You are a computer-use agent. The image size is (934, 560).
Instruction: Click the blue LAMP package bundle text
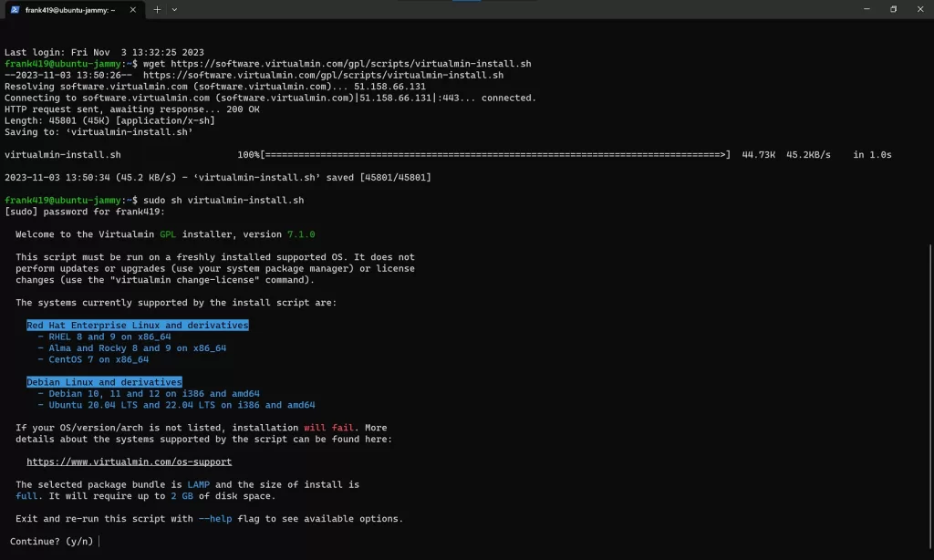pos(198,485)
